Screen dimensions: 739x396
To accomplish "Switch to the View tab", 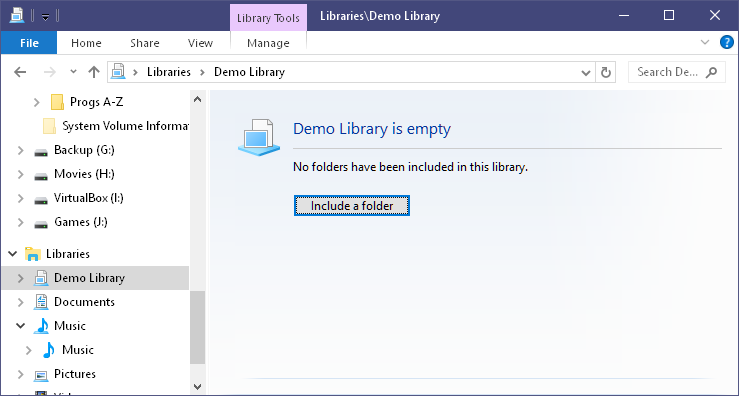I will (x=200, y=43).
